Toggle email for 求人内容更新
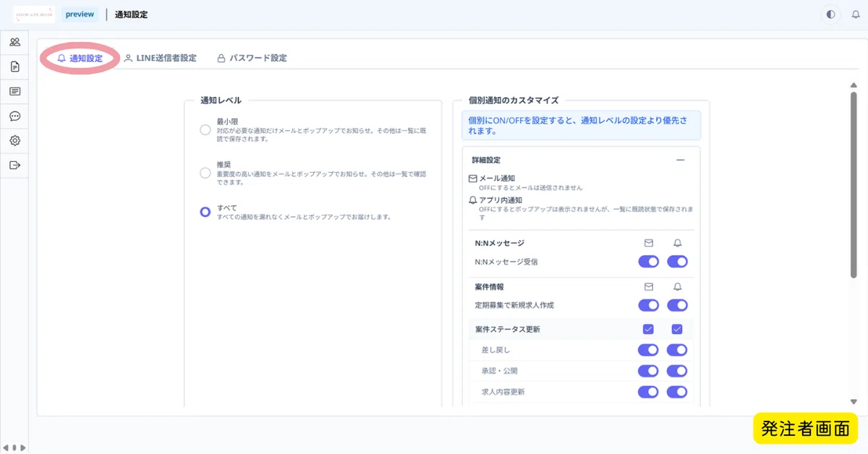Viewport: 868px width, 454px height. coord(648,392)
